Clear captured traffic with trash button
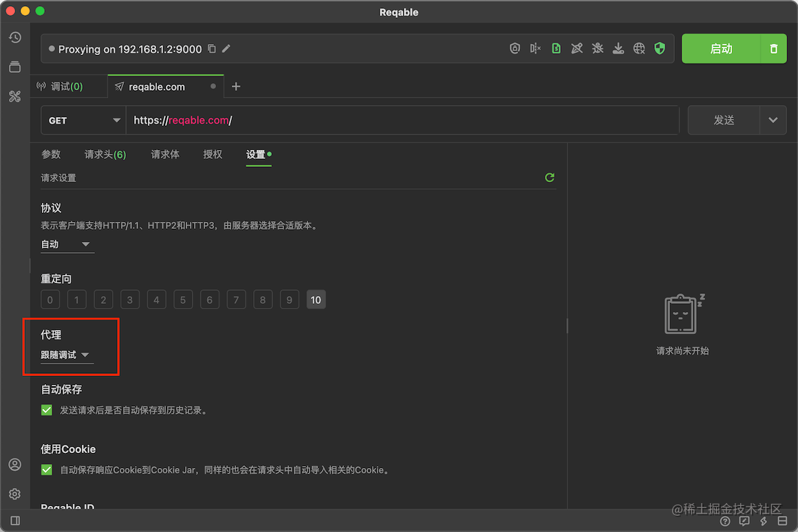This screenshot has width=798, height=532. tap(773, 49)
